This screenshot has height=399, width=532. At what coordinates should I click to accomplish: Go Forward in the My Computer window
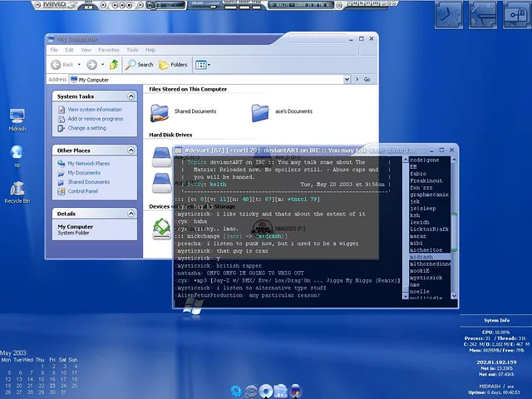click(91, 65)
